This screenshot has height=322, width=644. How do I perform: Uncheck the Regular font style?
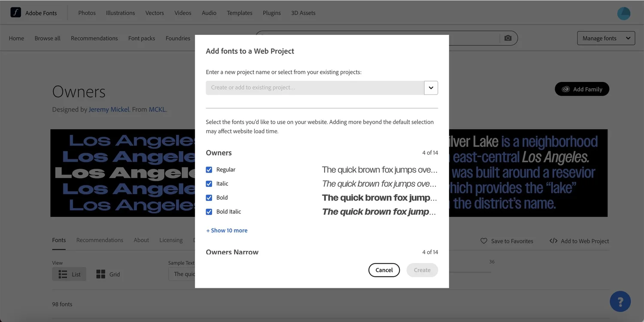[209, 170]
